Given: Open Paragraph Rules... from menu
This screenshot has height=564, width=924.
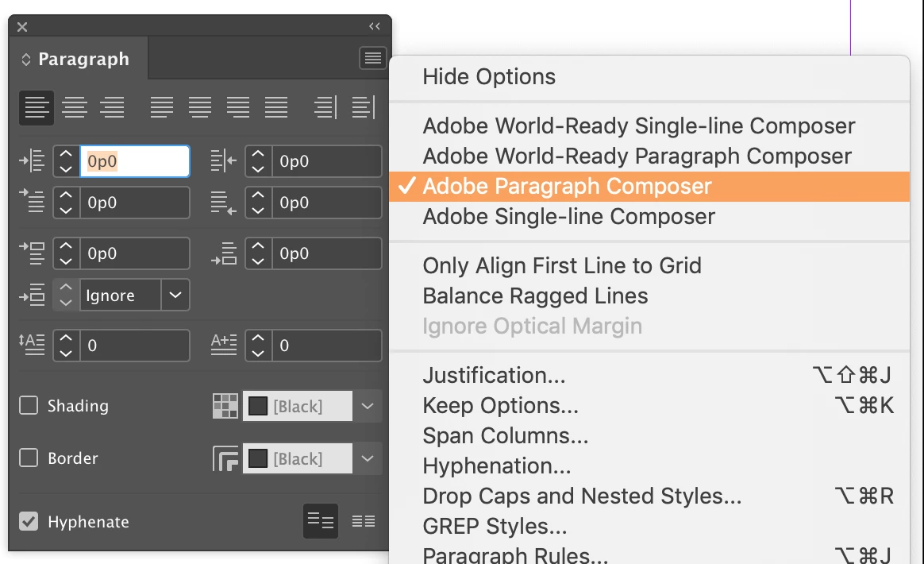Looking at the screenshot, I should [x=649, y=554].
